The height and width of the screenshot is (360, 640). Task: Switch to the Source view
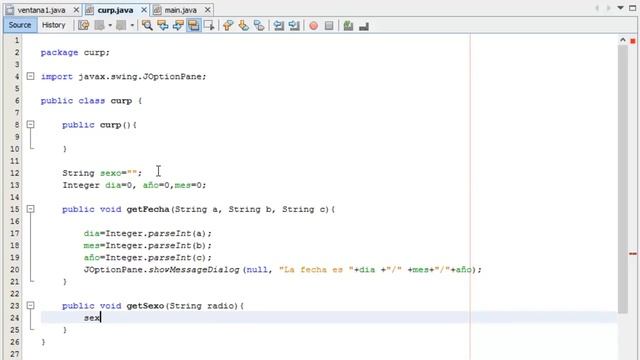pyautogui.click(x=20, y=25)
